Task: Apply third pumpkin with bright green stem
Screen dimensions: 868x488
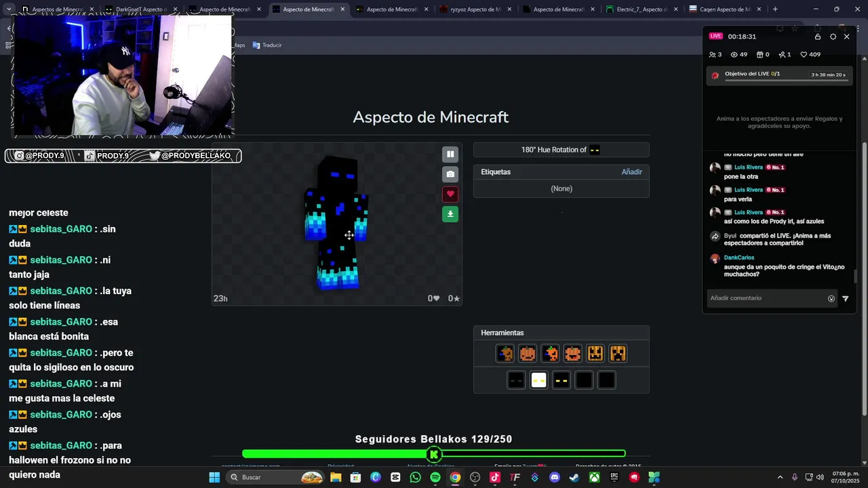Action: (x=550, y=353)
